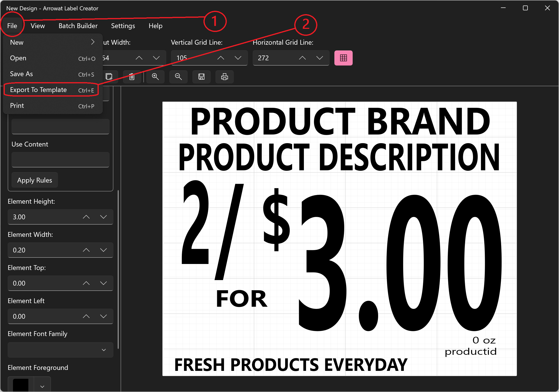This screenshot has width=559, height=392.
Task: Click the delete element icon
Action: point(132,76)
